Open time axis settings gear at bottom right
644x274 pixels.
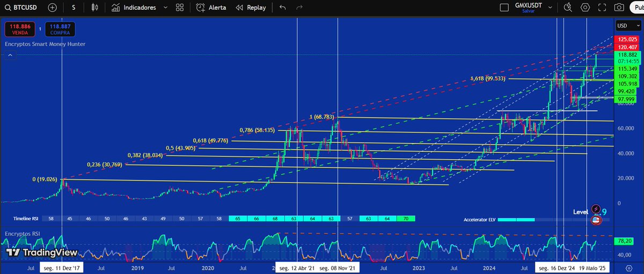[630, 267]
